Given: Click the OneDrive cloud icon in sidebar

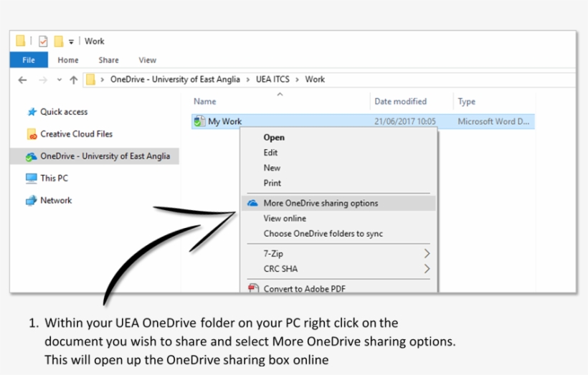Looking at the screenshot, I should 31,156.
